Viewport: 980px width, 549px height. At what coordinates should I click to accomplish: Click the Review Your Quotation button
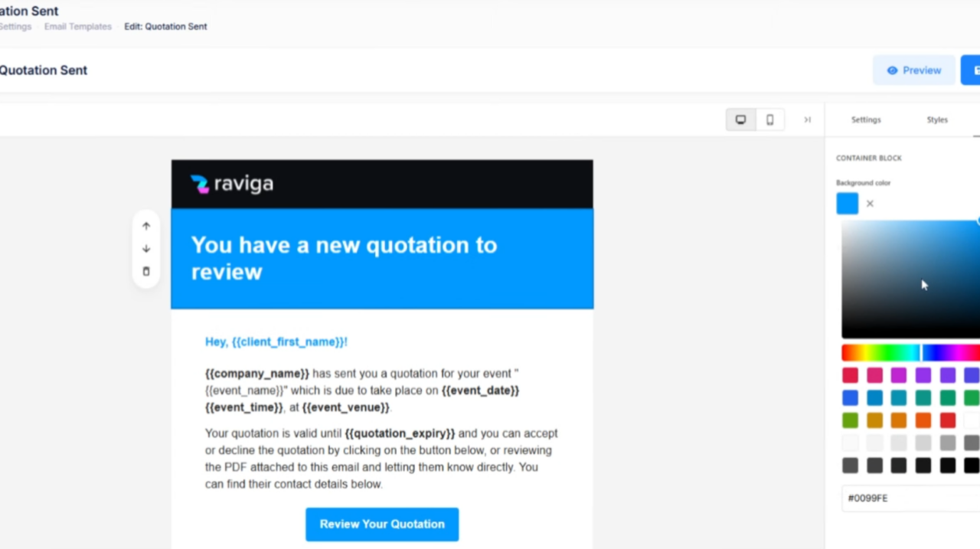382,524
